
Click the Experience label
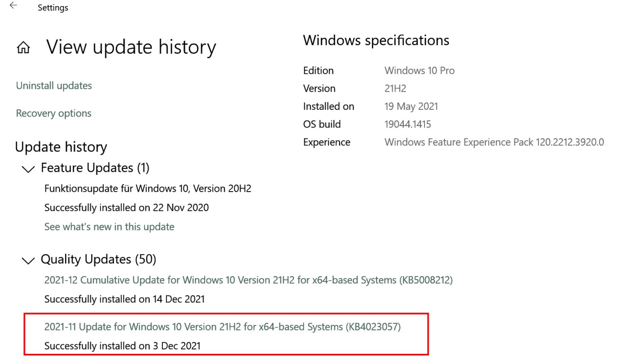[x=327, y=142]
